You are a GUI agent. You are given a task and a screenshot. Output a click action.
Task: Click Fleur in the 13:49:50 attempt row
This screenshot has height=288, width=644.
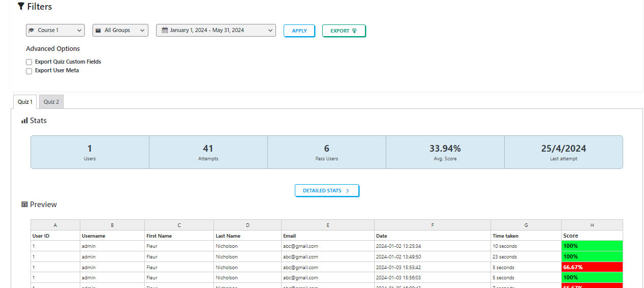(x=179, y=257)
